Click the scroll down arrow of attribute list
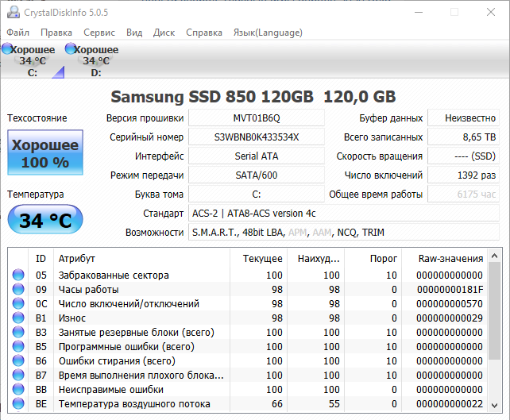Image resolution: width=510 pixels, height=420 pixels. 494,406
